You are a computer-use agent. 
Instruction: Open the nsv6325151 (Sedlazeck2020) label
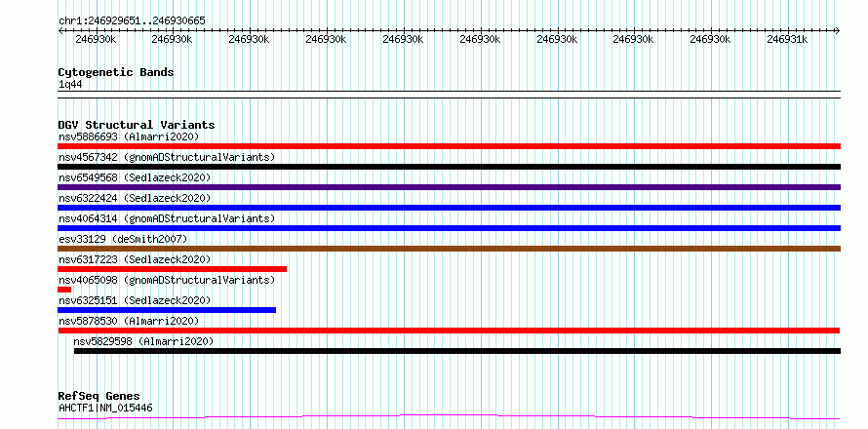[135, 300]
